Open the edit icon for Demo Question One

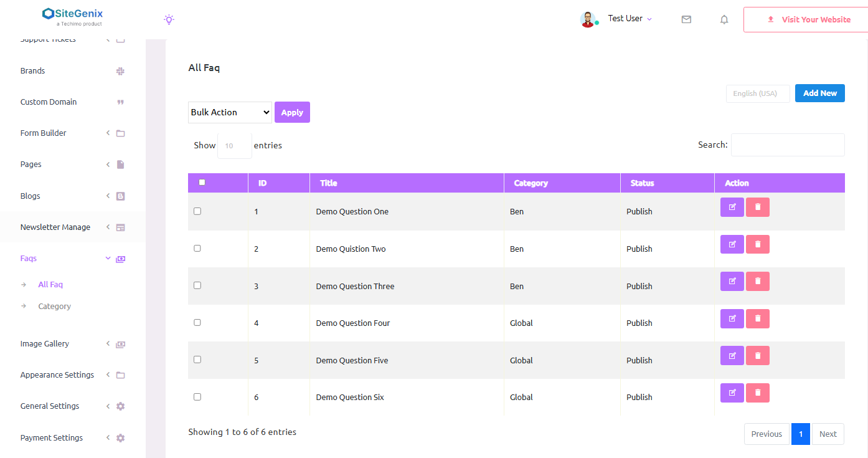tap(732, 207)
